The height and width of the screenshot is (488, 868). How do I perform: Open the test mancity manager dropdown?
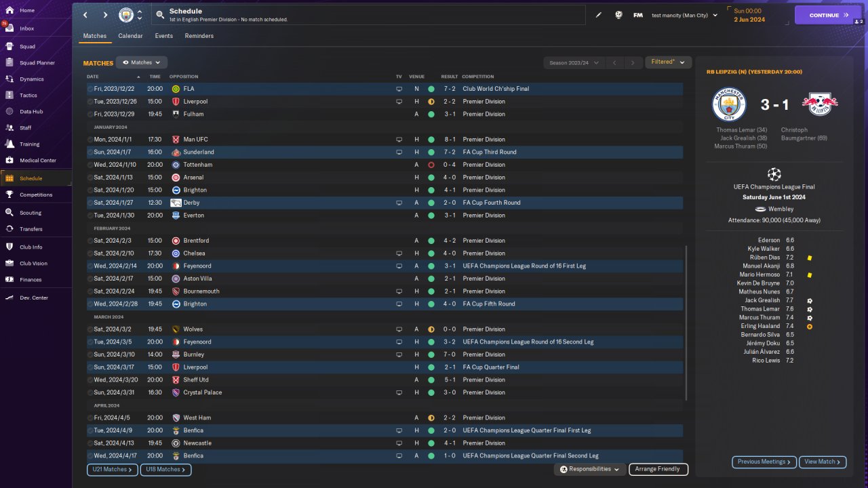[x=684, y=15]
